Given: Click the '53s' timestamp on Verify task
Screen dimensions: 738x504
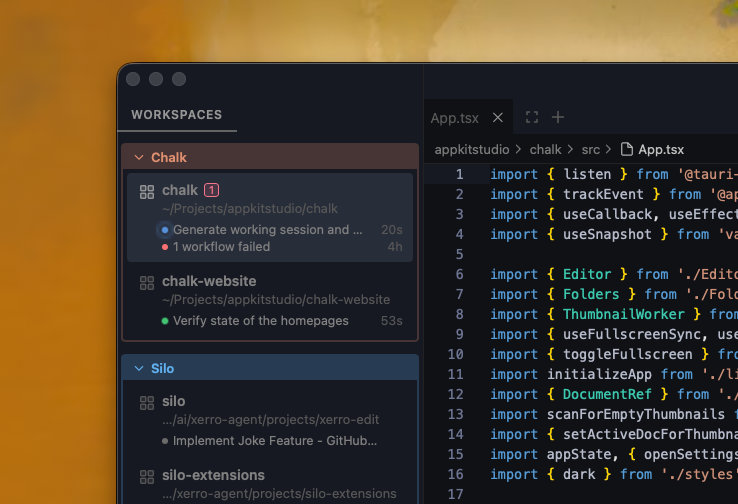Looking at the screenshot, I should (x=392, y=321).
